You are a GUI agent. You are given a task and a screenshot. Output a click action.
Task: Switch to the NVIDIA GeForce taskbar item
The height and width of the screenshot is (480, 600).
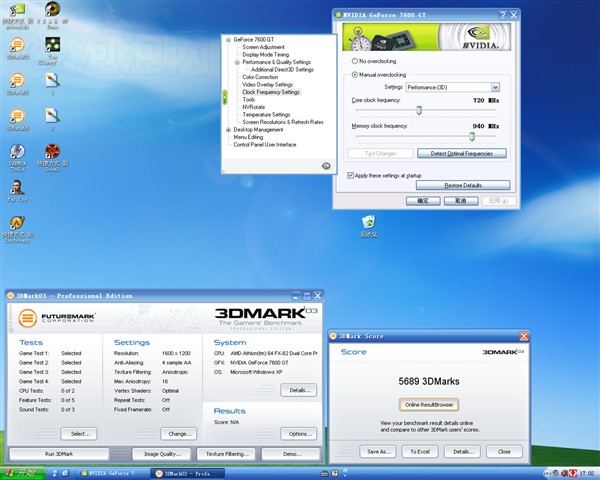[111, 474]
